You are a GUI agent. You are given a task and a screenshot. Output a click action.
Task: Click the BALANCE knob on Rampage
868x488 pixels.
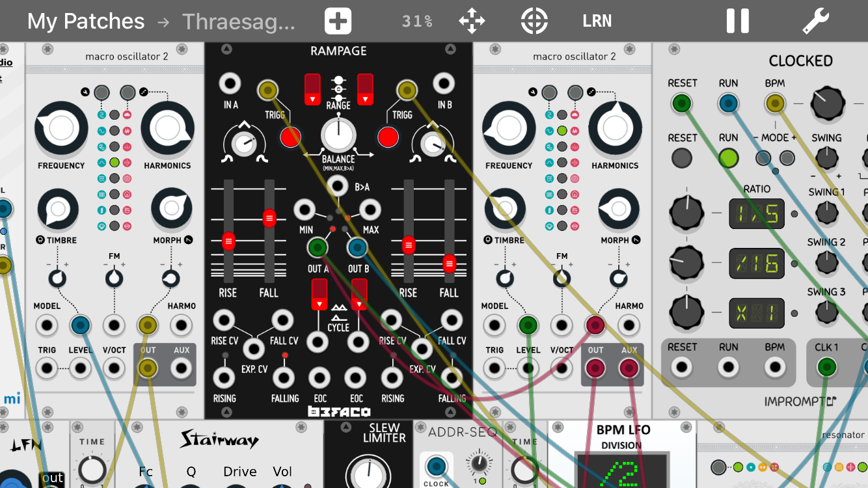[x=338, y=135]
